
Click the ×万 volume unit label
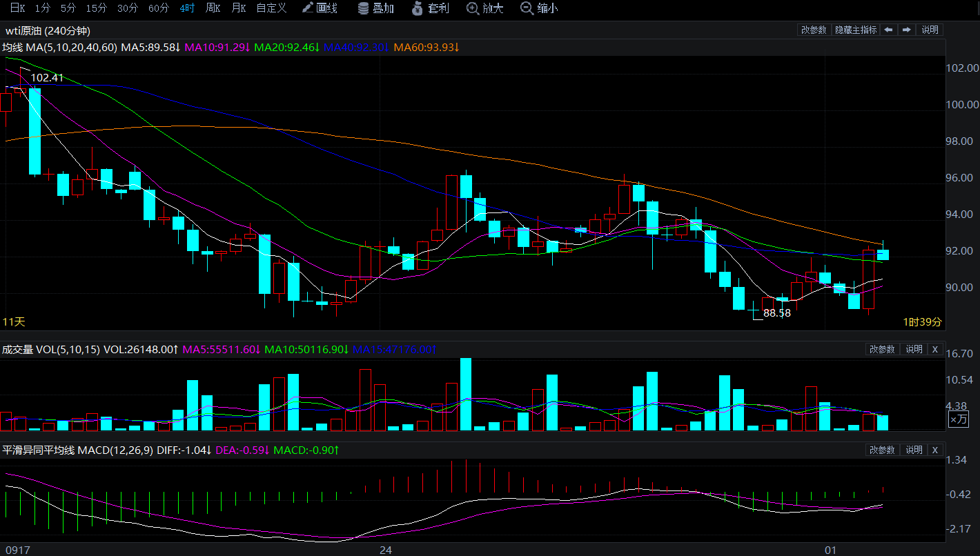coord(958,419)
